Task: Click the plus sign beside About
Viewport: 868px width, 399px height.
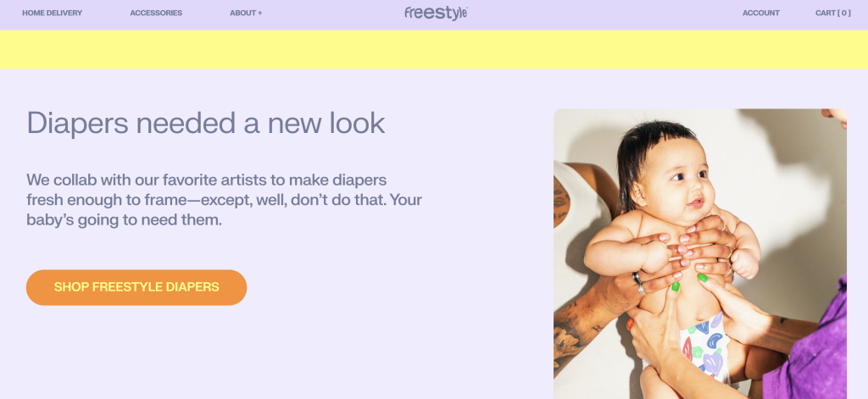Action: click(259, 13)
